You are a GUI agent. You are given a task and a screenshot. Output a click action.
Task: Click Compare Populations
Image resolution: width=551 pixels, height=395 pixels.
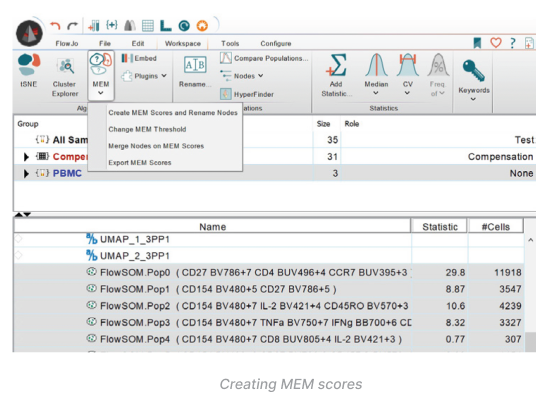point(264,58)
